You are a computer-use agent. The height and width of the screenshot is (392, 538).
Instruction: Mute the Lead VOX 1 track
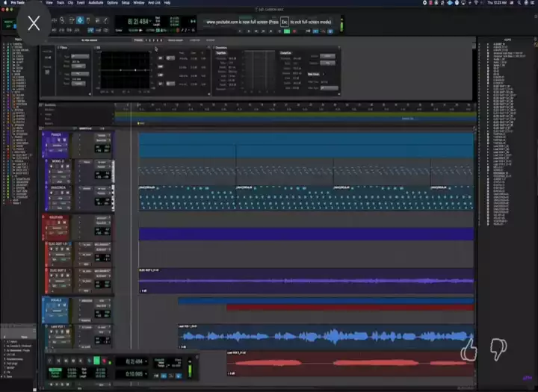click(67, 332)
